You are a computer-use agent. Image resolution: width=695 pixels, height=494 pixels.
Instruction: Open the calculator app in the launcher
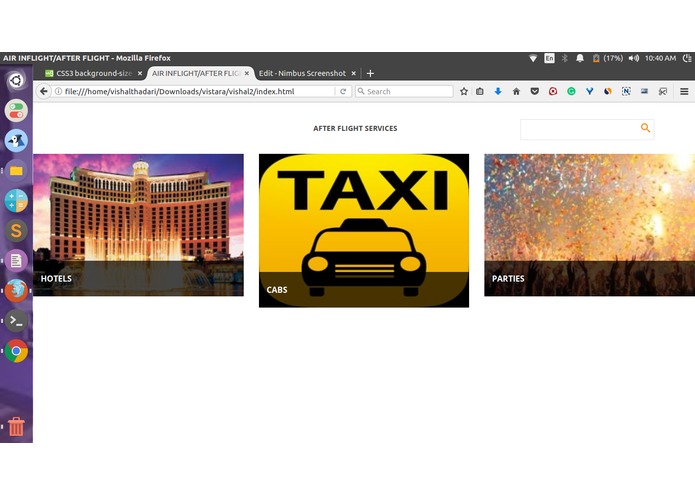[16, 201]
